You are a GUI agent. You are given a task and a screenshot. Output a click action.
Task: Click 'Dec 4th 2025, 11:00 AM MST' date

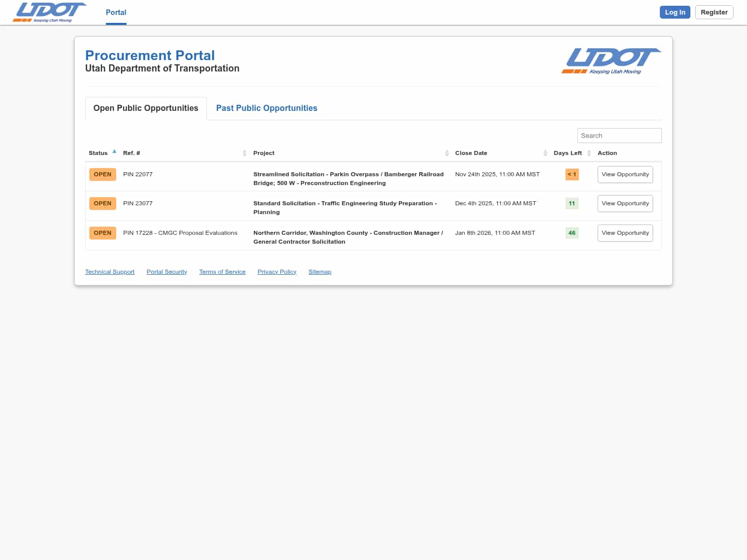pos(496,203)
